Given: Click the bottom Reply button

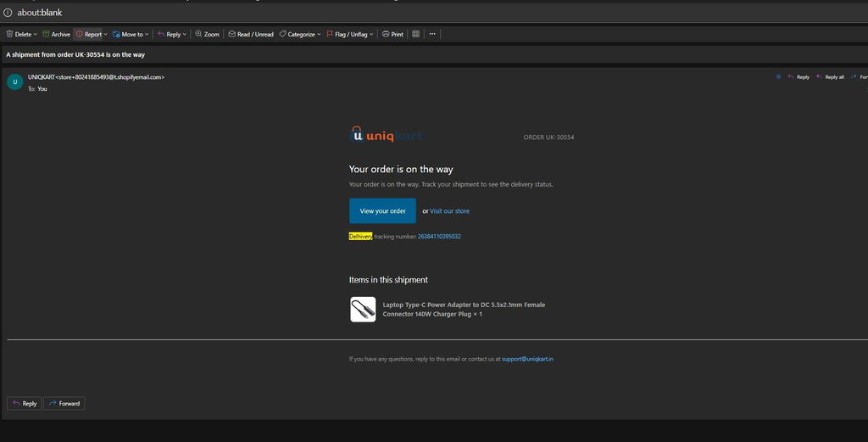Looking at the screenshot, I should 25,403.
